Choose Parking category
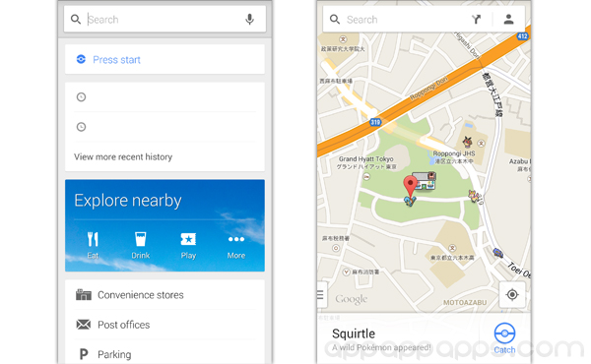Screen dimensions: 591x364 click(x=164, y=354)
